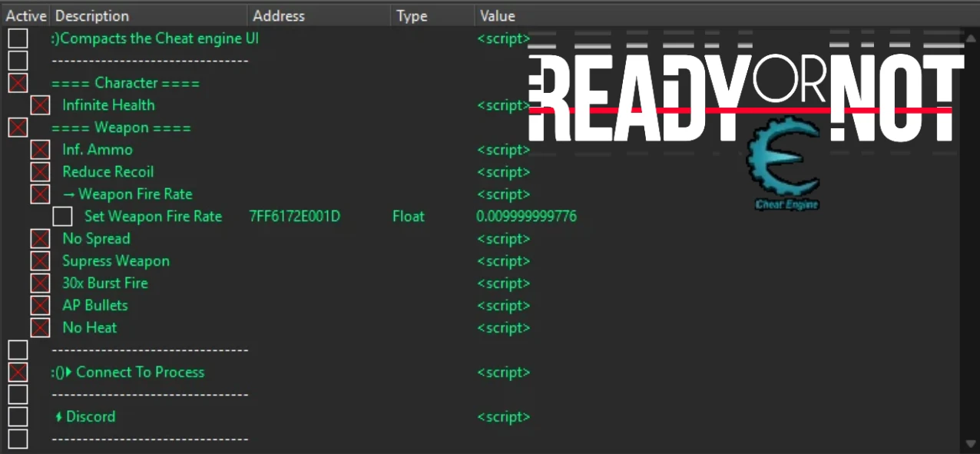The image size is (980, 454).
Task: Select the 'Connect To Process' entry text
Action: (x=128, y=373)
